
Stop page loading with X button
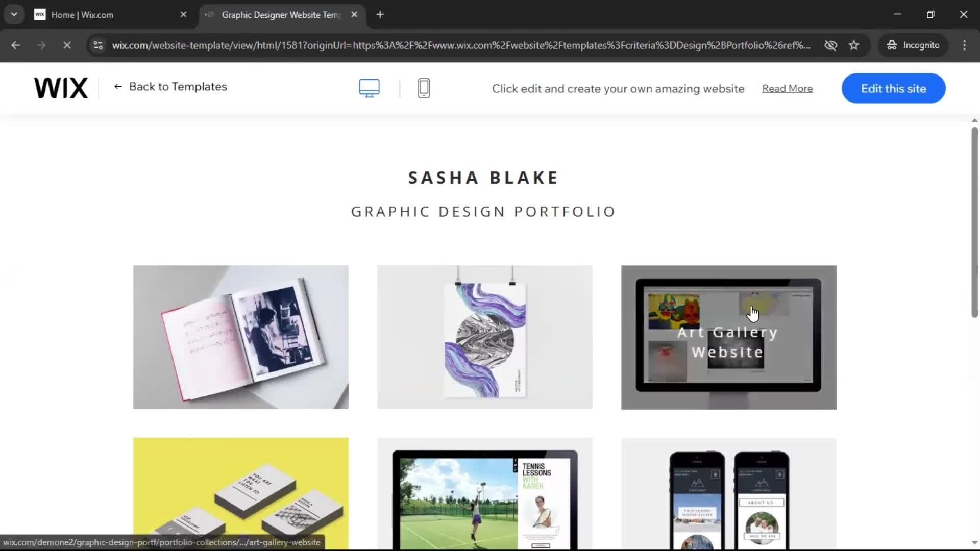pos(67,45)
